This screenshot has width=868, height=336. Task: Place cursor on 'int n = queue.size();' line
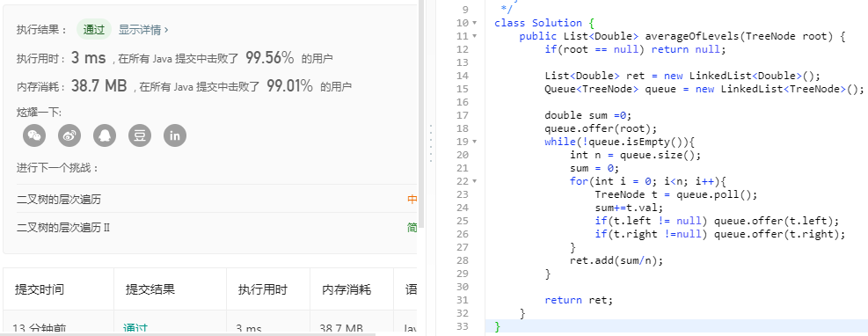(x=636, y=155)
